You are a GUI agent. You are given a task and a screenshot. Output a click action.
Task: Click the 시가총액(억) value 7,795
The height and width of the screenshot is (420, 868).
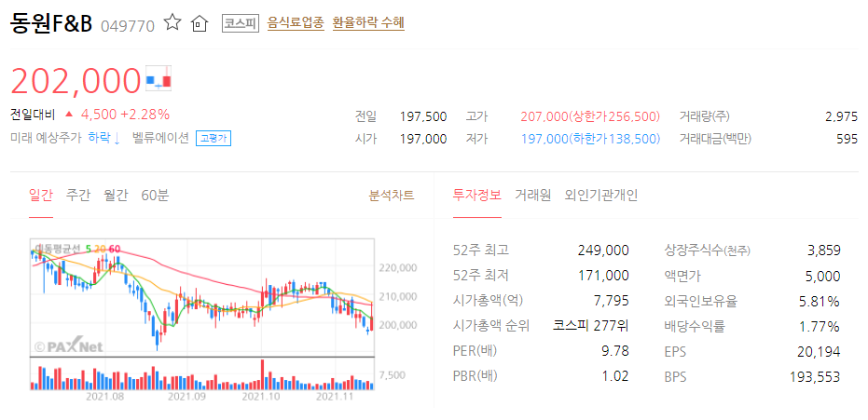point(610,301)
